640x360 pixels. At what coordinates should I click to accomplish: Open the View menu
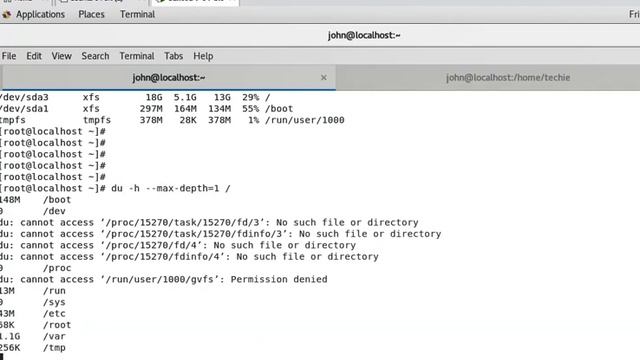click(61, 56)
